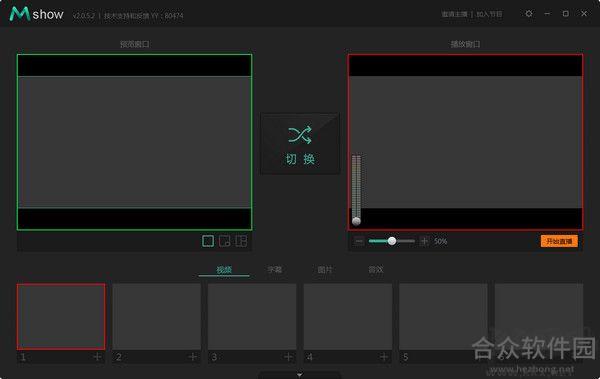600x379 pixels.
Task: Click the technical support YY text
Action: [144, 16]
